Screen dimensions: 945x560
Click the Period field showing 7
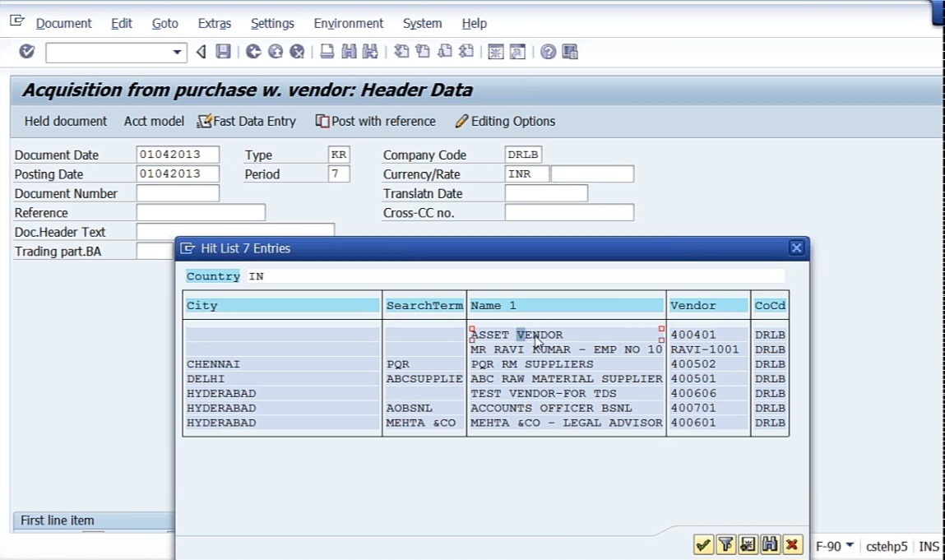coord(339,174)
